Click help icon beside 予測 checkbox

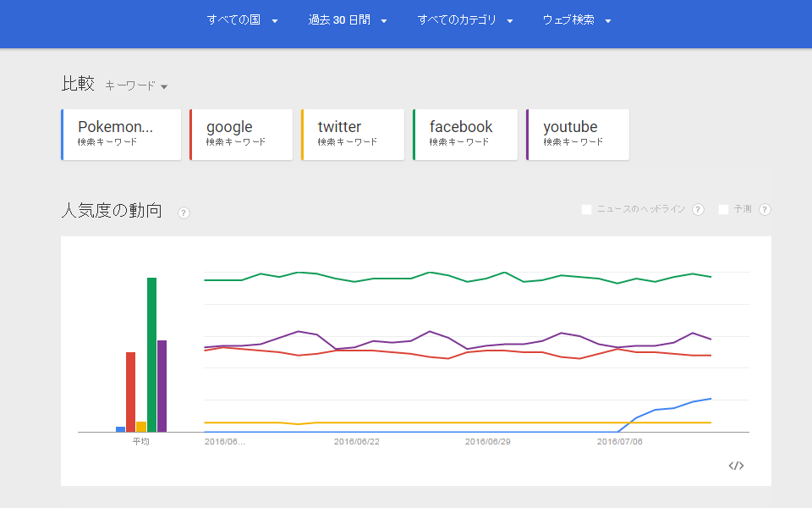click(x=765, y=210)
